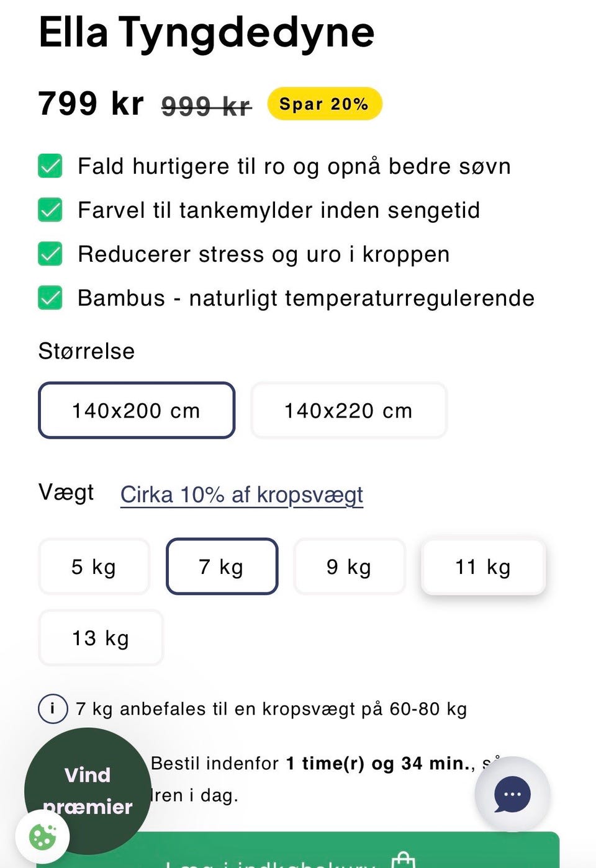The width and height of the screenshot is (596, 868).
Task: Open cookie settings icon
Action: point(43,836)
